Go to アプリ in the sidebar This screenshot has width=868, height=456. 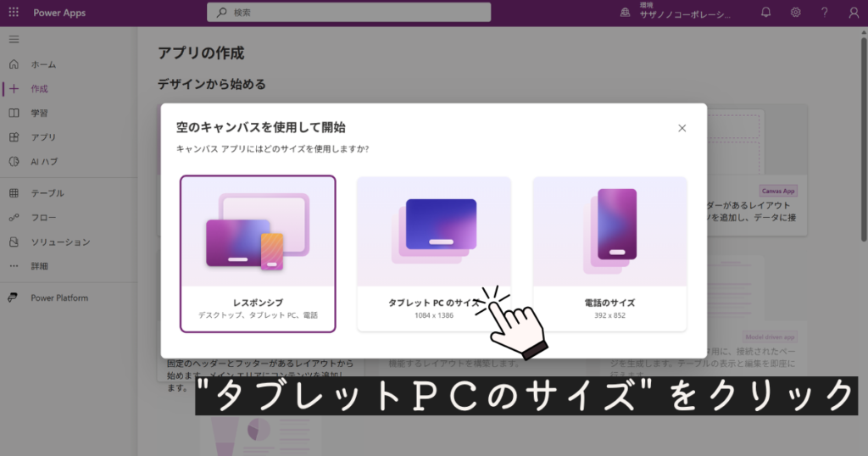43,137
